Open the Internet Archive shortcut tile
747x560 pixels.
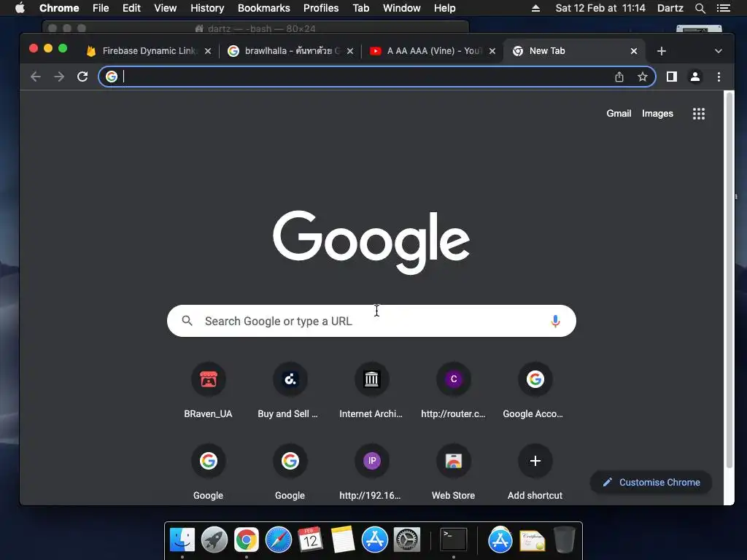click(x=371, y=392)
